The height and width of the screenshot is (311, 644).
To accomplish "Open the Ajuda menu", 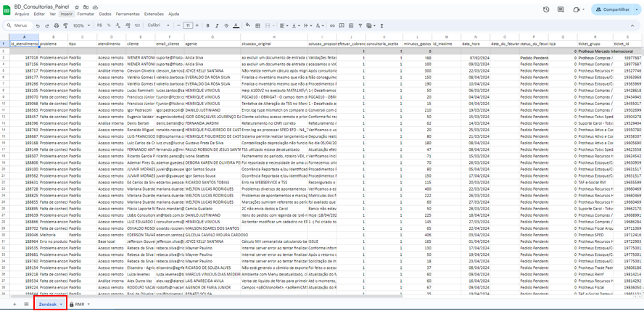I will (174, 14).
